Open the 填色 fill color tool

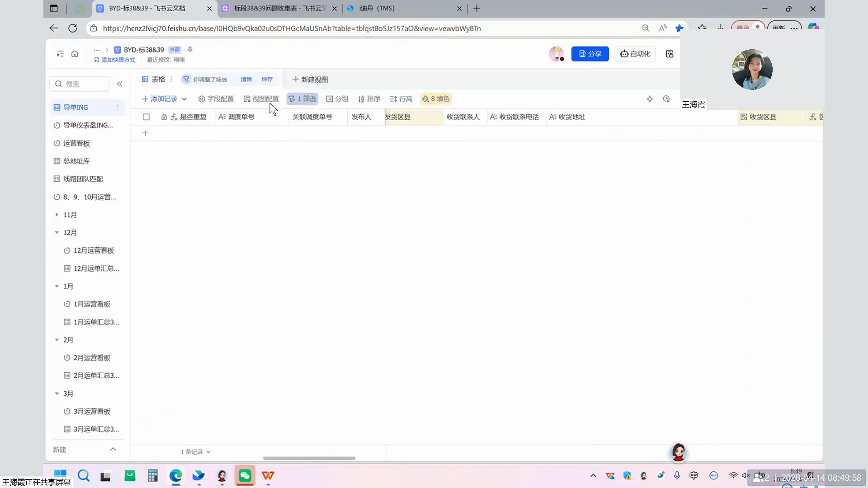click(436, 99)
